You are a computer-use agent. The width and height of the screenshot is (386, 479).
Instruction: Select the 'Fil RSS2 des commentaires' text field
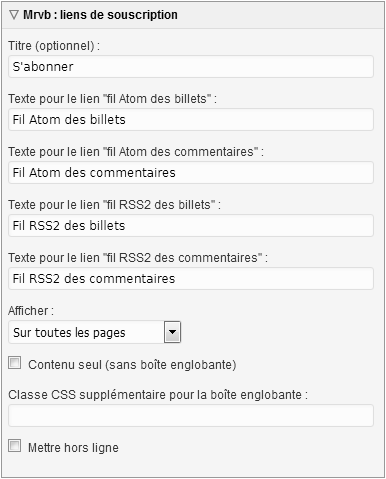point(191,279)
